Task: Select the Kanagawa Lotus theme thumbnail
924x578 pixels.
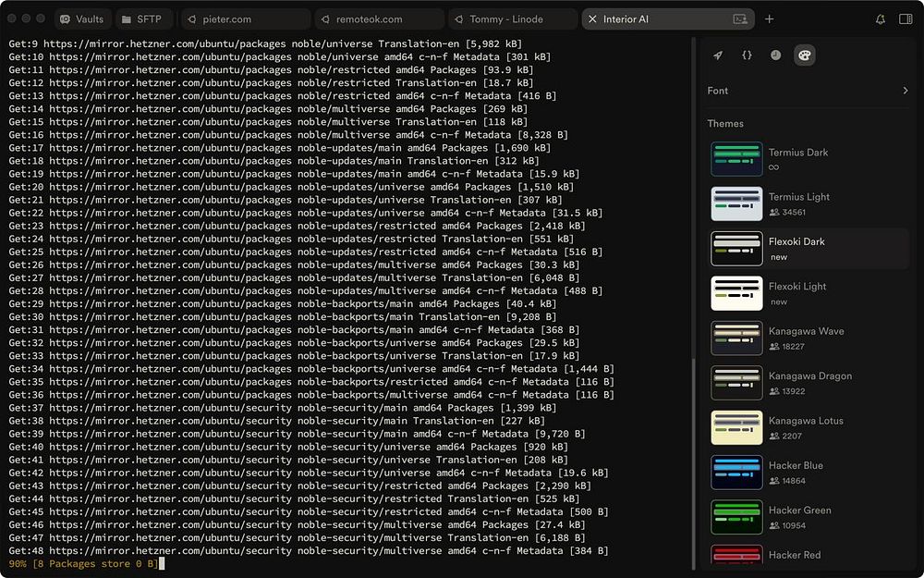Action: pyautogui.click(x=736, y=427)
